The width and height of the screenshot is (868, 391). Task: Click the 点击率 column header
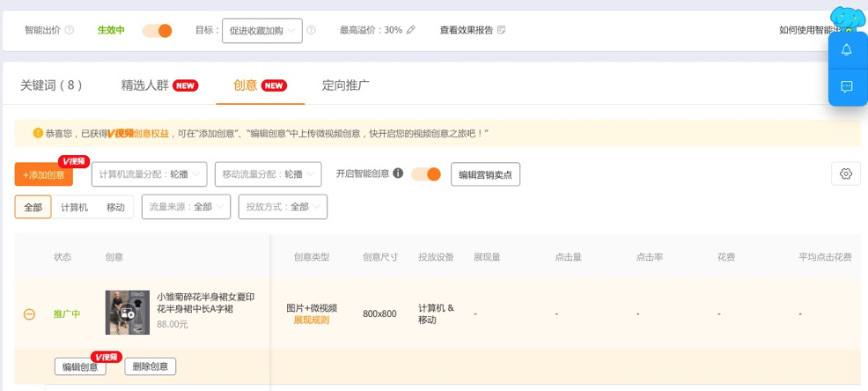650,257
